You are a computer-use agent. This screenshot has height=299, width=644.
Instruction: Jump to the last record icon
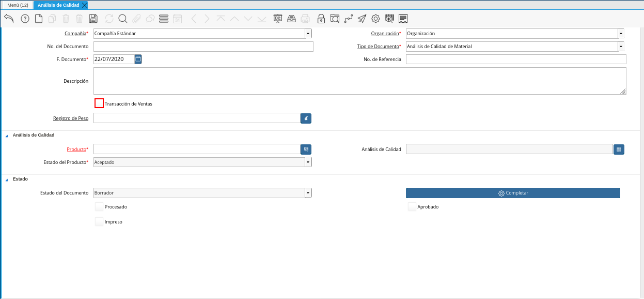coord(262,19)
